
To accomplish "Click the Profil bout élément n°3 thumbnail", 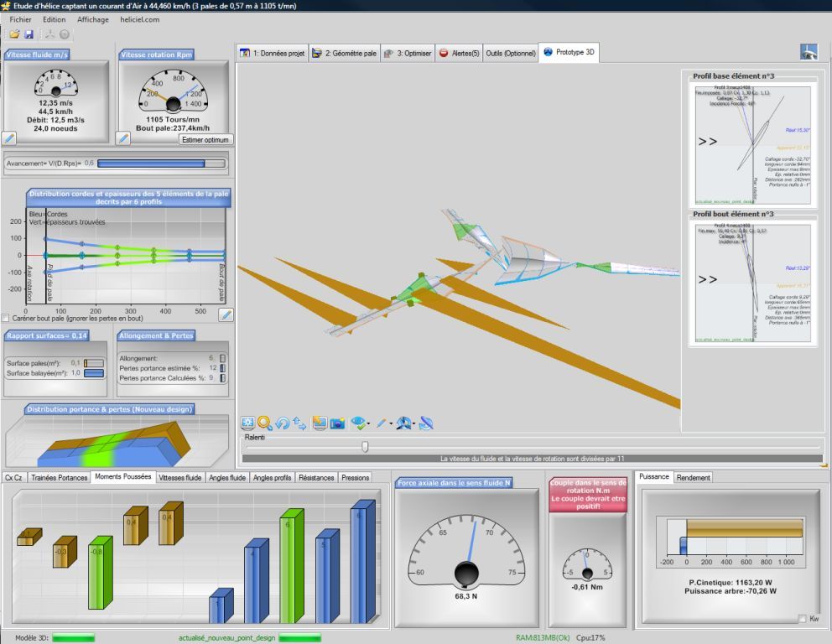I will 753,283.
